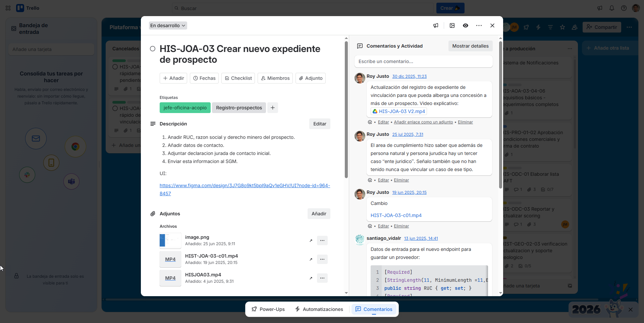This screenshot has height=323, width=644.
Task: Click Añadir in the Adjuntos section
Action: [319, 214]
